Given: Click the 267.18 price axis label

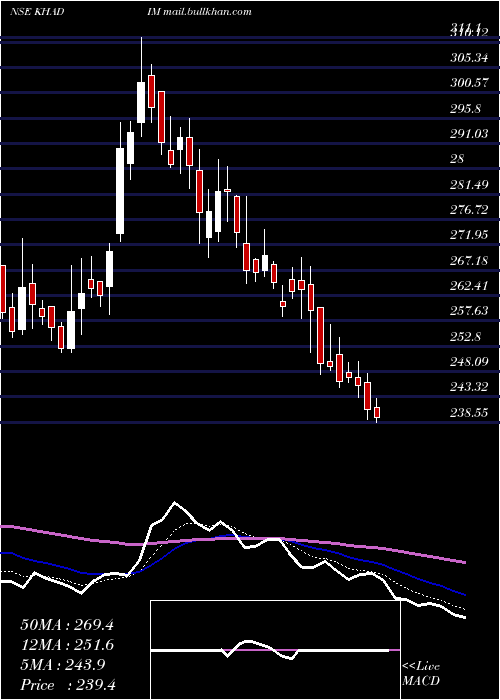Looking at the screenshot, I should [469, 260].
